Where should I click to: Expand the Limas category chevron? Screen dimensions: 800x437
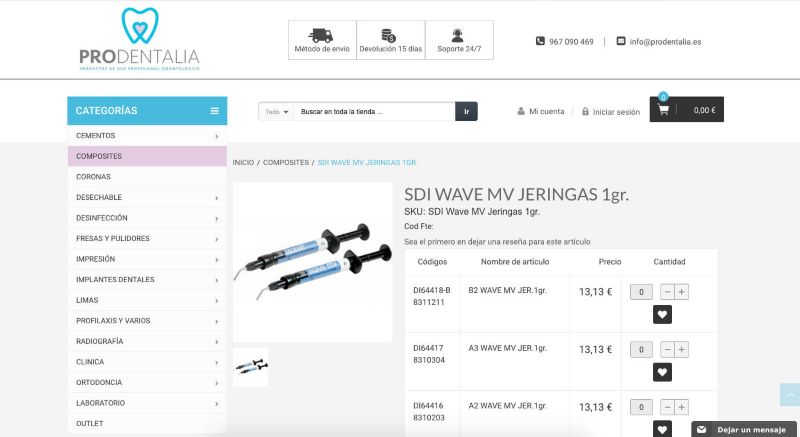[217, 301]
